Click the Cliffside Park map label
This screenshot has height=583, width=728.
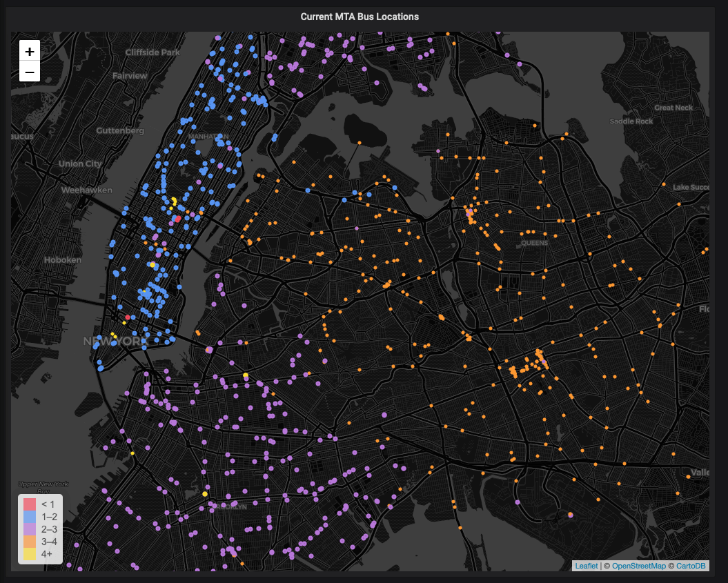click(x=153, y=52)
